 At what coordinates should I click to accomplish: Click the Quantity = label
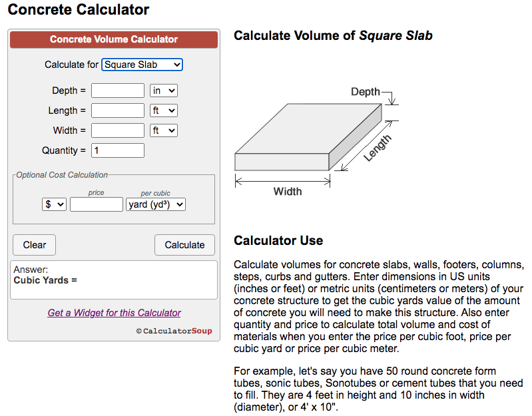64,150
